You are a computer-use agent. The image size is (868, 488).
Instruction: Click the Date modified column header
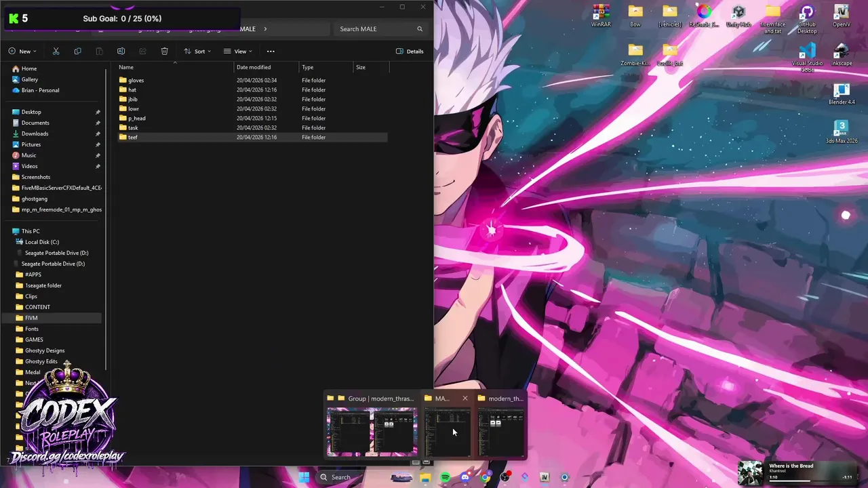coord(267,67)
